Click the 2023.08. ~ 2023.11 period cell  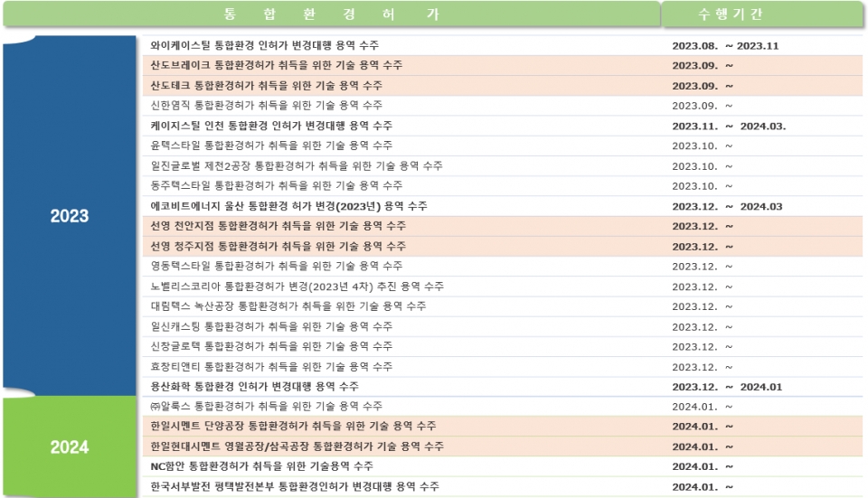coord(725,45)
